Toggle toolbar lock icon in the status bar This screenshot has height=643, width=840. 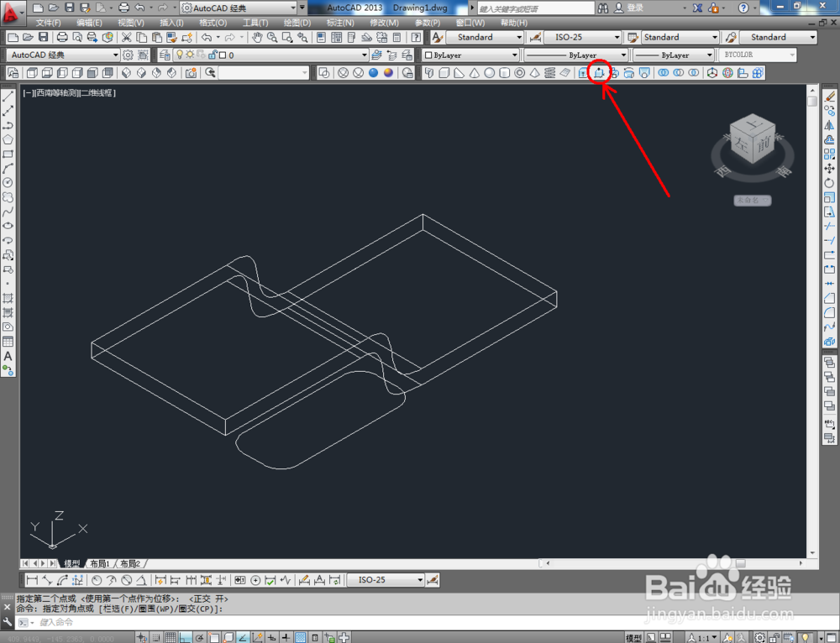774,638
